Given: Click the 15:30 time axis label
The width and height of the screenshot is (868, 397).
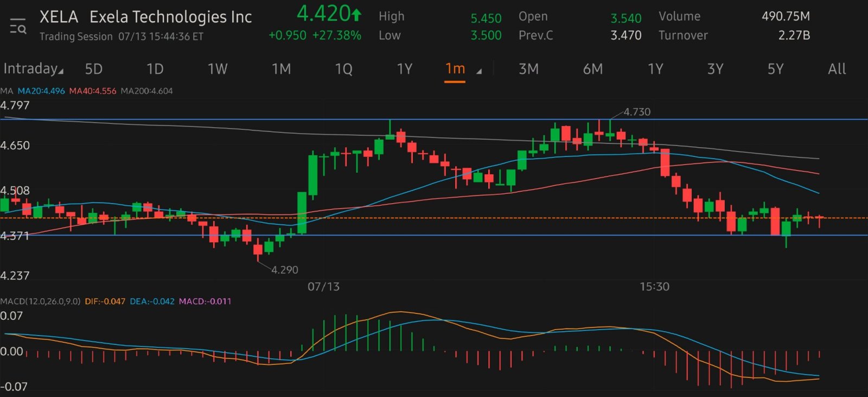Looking at the screenshot, I should tap(654, 287).
